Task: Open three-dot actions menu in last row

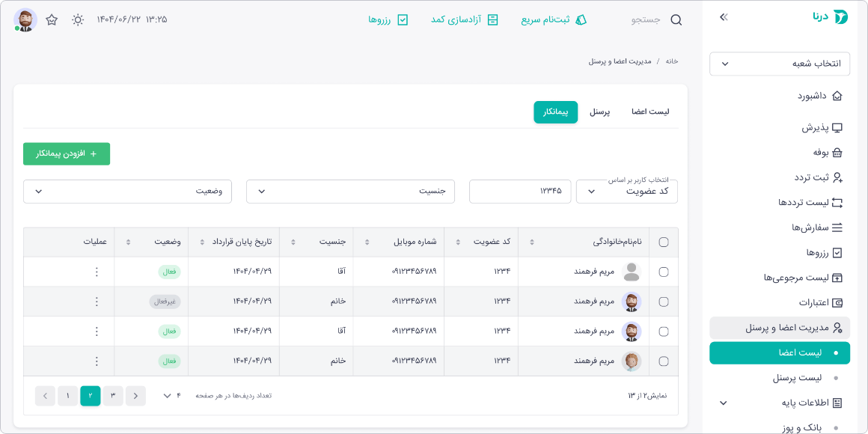Action: 97,361
